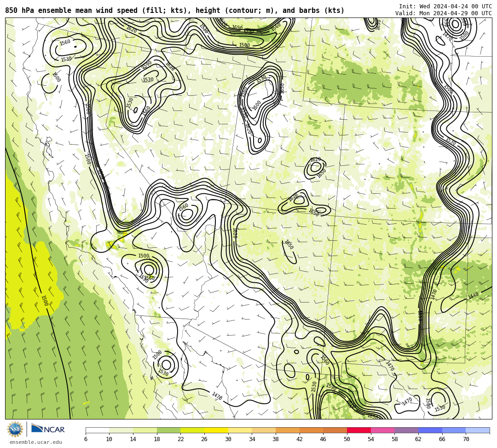Click the colorbar tick label 42
The width and height of the screenshot is (497, 448).
[300, 439]
